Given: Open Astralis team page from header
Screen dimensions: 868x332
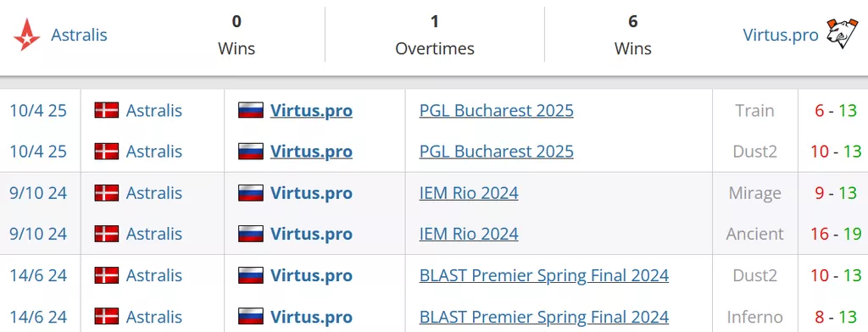Looking at the screenshot, I should tap(79, 35).
